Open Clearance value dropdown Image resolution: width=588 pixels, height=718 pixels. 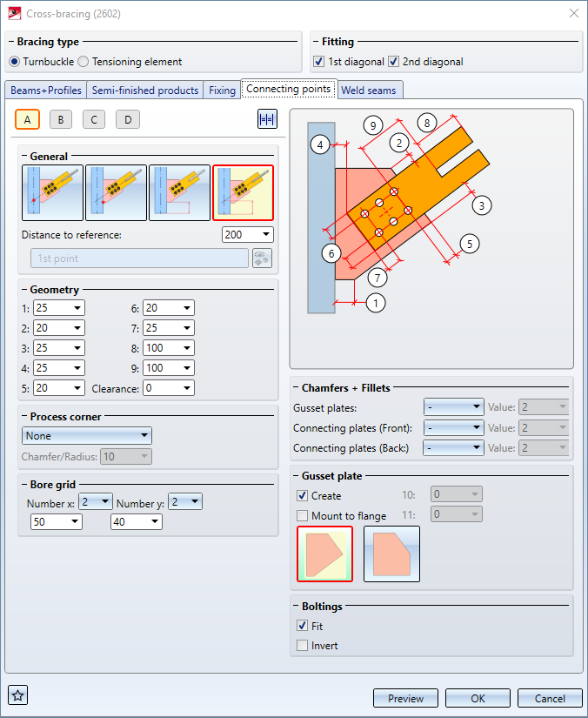pyautogui.click(x=169, y=388)
